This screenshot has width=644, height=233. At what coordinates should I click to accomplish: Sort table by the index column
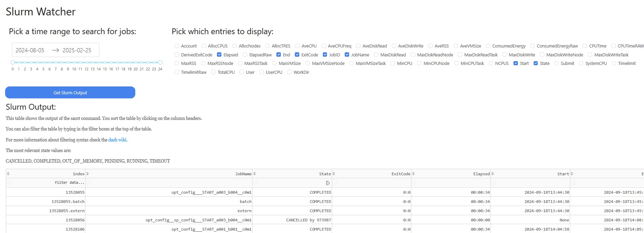point(8,174)
